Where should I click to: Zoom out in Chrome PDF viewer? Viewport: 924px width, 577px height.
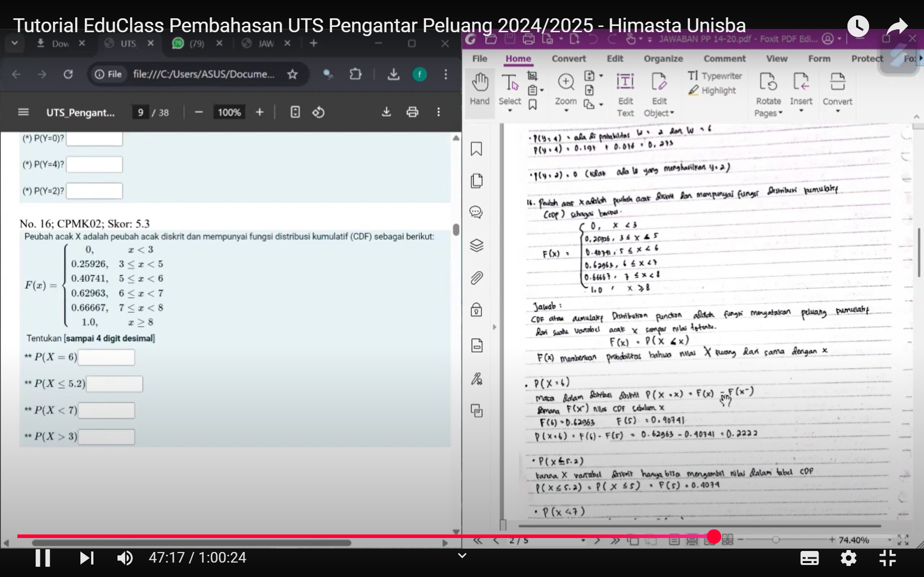coord(198,113)
